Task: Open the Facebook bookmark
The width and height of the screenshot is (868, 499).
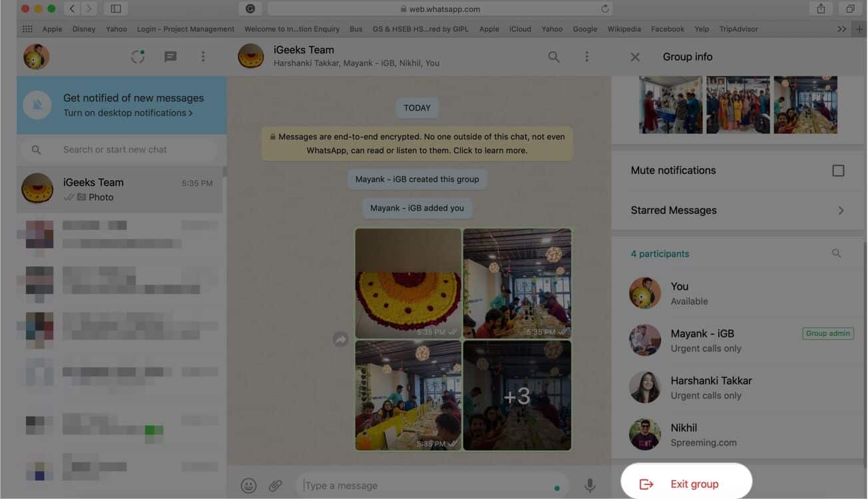Action: [668, 29]
